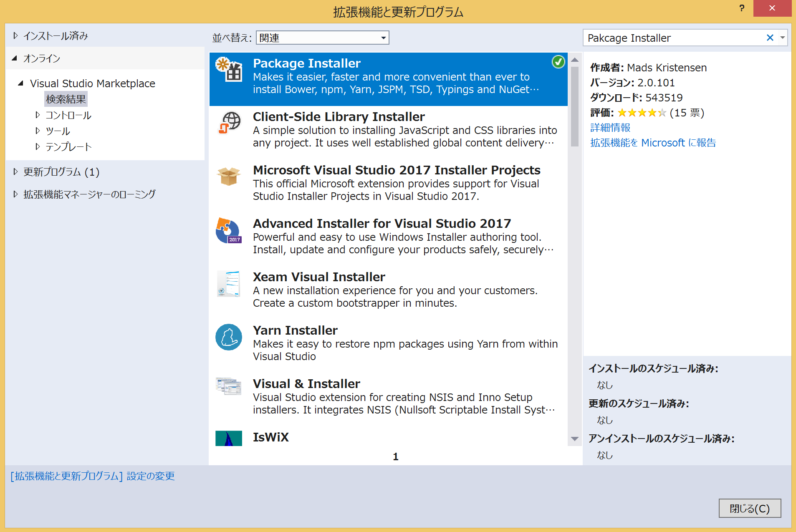This screenshot has height=532, width=796.
Task: Click the version value 2.0.101
Action: (656, 83)
